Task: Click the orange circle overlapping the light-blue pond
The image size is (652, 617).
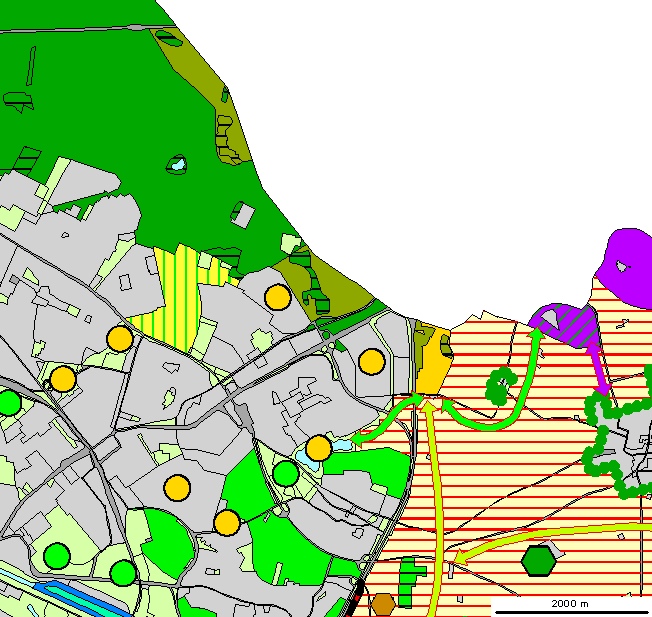Action: coord(319,448)
